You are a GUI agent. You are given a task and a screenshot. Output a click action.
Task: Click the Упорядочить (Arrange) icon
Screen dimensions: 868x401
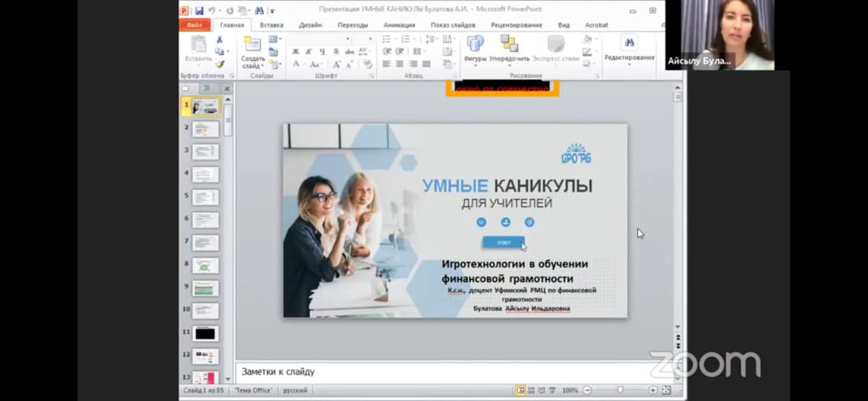tap(509, 48)
